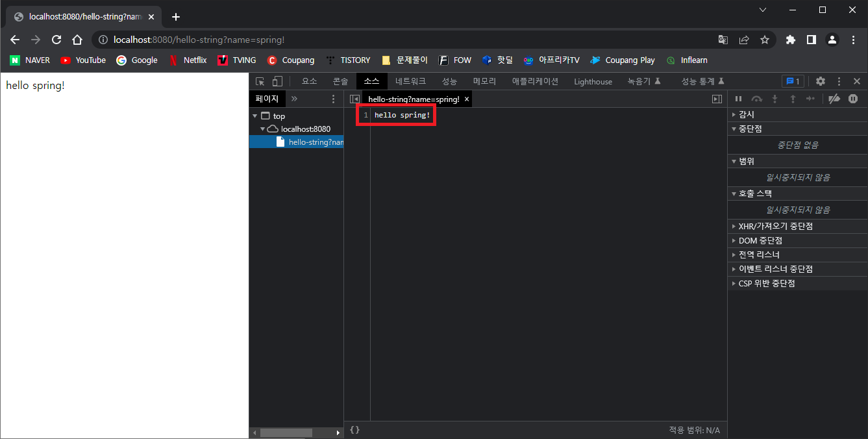Viewport: 868px width, 439px height.
Task: Collapse the top frame tree node
Action: pos(255,116)
